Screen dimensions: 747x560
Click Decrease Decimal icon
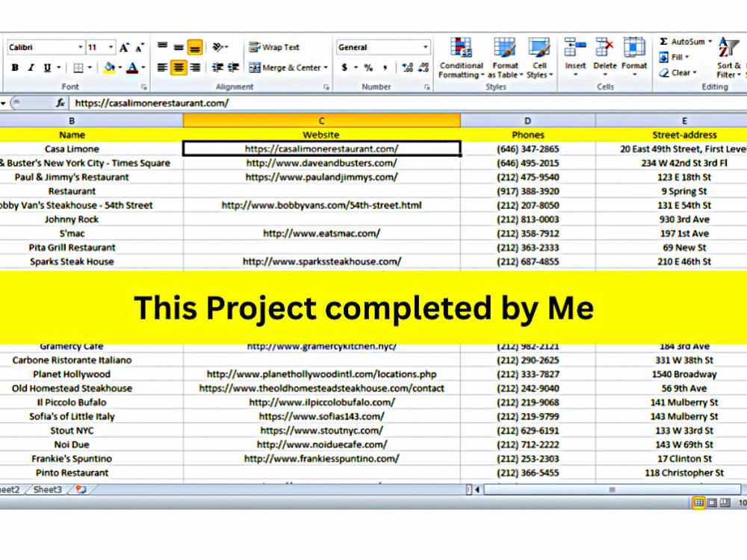click(x=424, y=68)
